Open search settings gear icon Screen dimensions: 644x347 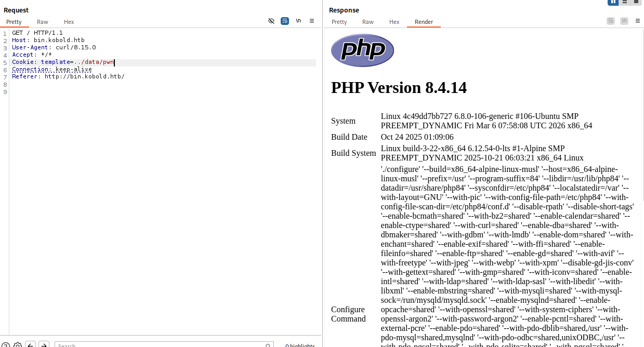coord(18,345)
